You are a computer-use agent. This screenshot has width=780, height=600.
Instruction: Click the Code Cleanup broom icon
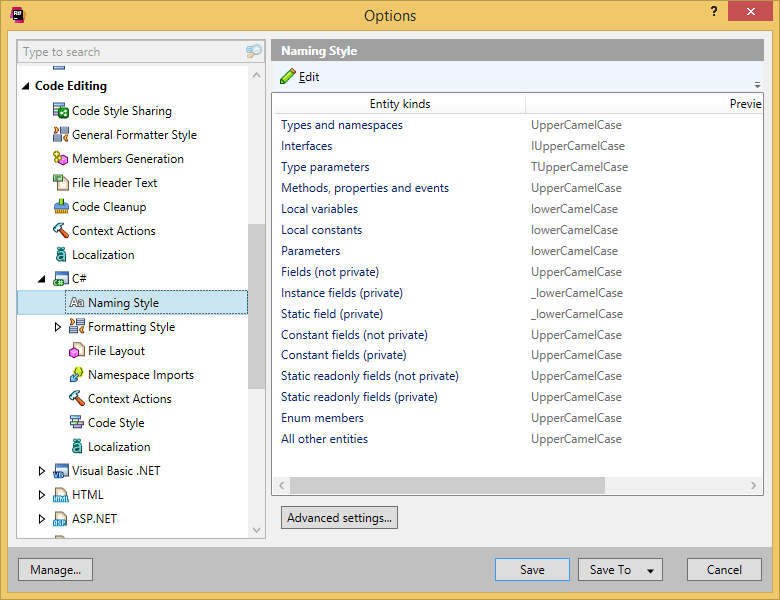pyautogui.click(x=60, y=207)
